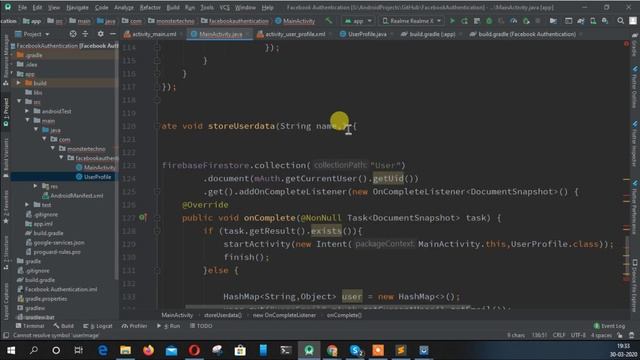Open the Profiler tool window

click(134, 326)
